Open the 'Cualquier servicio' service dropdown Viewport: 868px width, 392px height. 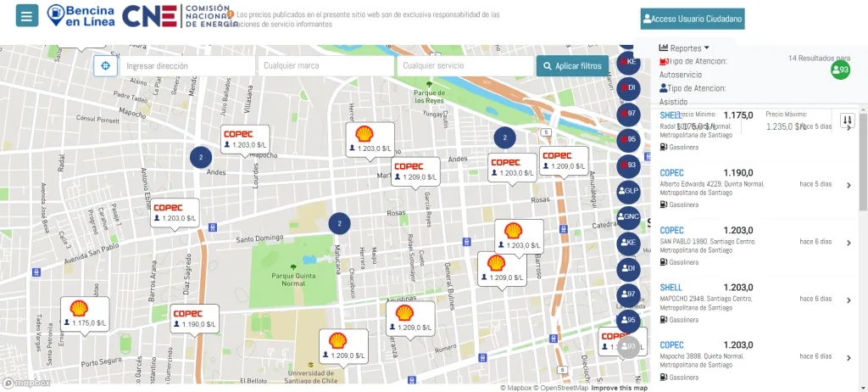(x=465, y=66)
